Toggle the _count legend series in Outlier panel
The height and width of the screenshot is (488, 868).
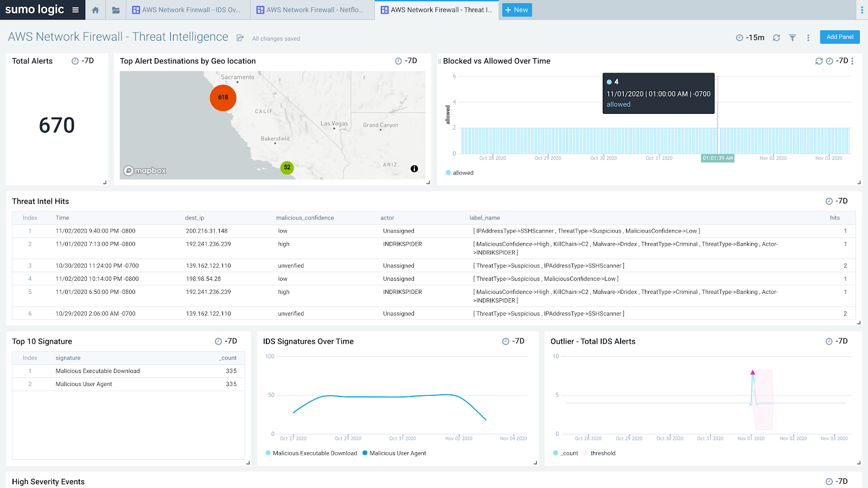565,453
